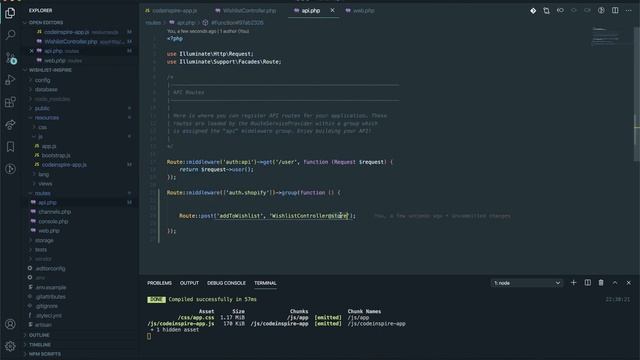
Task: Click the next change arrow icon in editor toolbar
Action: (587, 11)
